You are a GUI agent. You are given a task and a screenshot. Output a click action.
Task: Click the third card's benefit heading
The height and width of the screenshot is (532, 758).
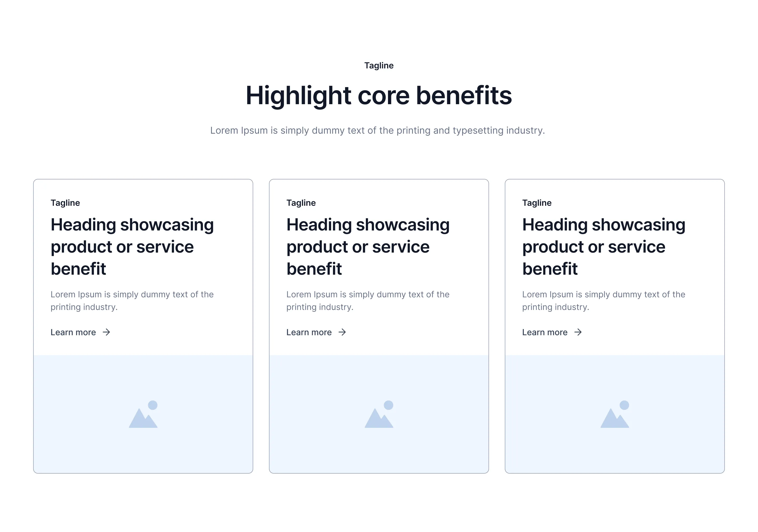point(604,247)
